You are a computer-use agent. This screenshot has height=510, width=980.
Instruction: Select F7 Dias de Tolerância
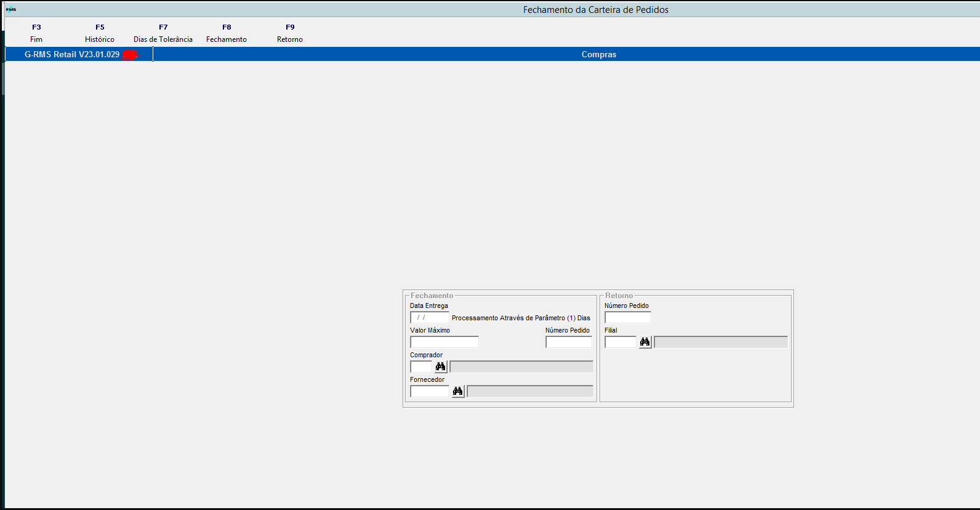coord(163,33)
